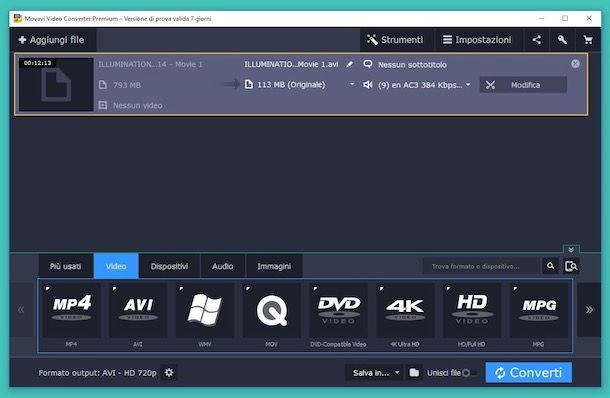This screenshot has width=610, height=398.
Task: Maximize the Movavi Video Converter window
Action: [565, 18]
